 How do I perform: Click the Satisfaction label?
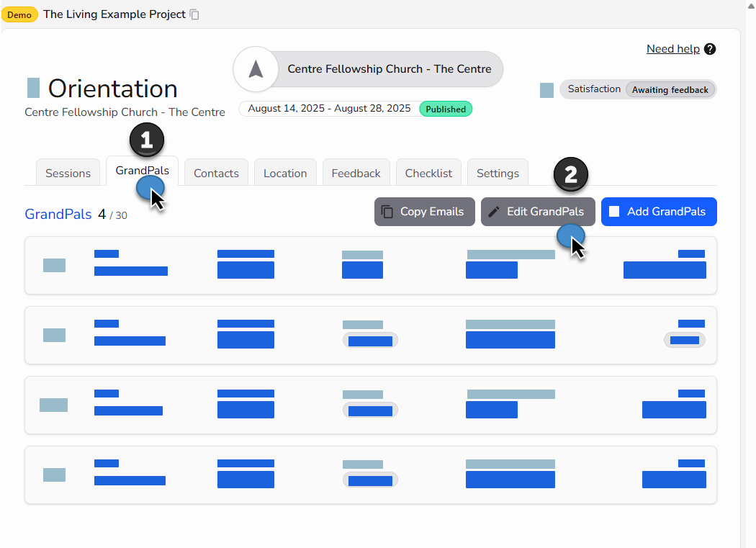point(594,89)
